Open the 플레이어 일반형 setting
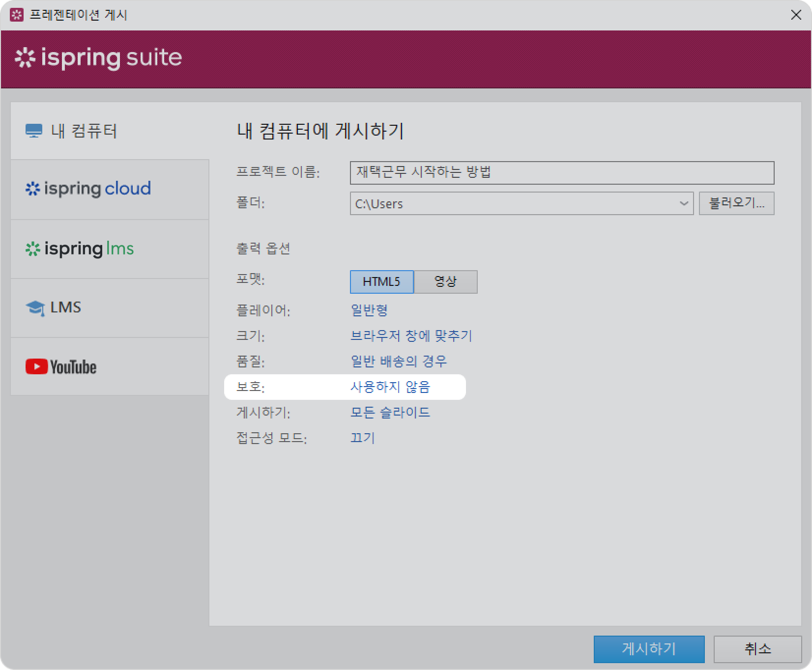Screen dimensions: 812x670 point(369,310)
